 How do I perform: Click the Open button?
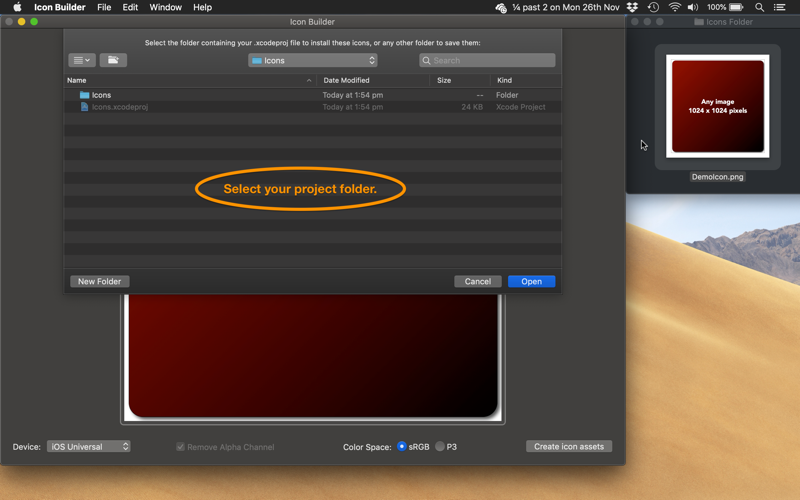coord(531,281)
